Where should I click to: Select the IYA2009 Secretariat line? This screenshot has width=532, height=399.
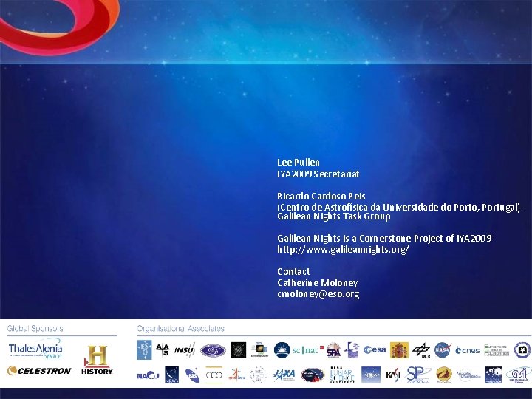pyautogui.click(x=318, y=174)
